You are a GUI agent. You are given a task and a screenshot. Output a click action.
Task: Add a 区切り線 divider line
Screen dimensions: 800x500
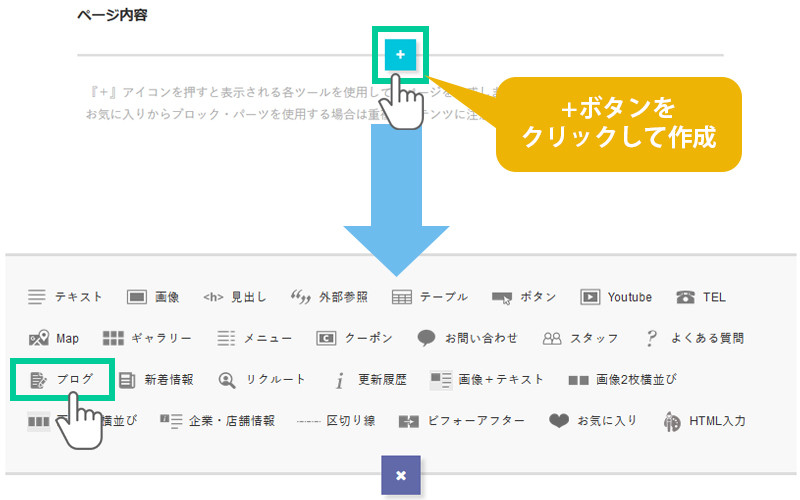point(336,421)
